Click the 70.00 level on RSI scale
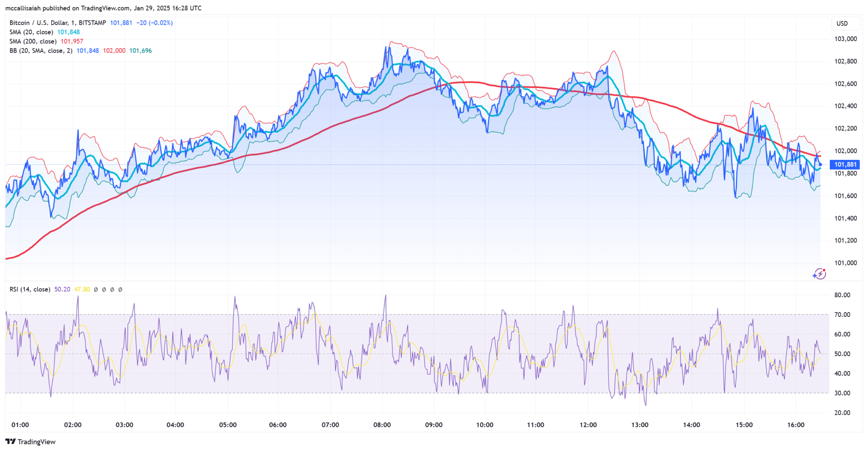Image resolution: width=868 pixels, height=451 pixels. click(842, 315)
